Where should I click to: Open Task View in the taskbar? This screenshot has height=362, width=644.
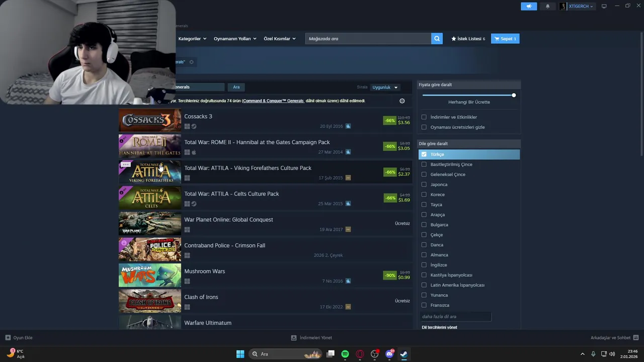tap(331, 354)
